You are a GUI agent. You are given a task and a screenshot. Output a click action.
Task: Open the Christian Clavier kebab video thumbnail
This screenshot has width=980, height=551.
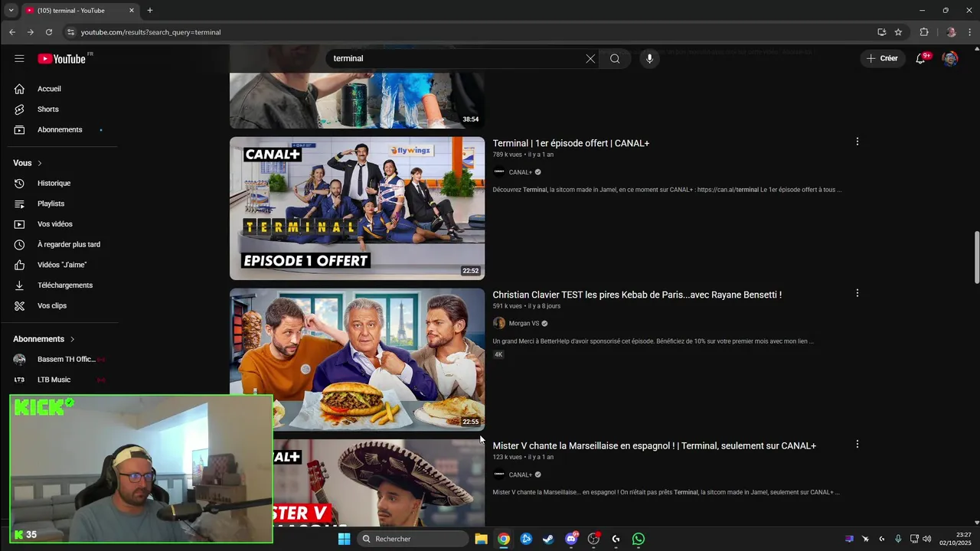click(x=357, y=359)
